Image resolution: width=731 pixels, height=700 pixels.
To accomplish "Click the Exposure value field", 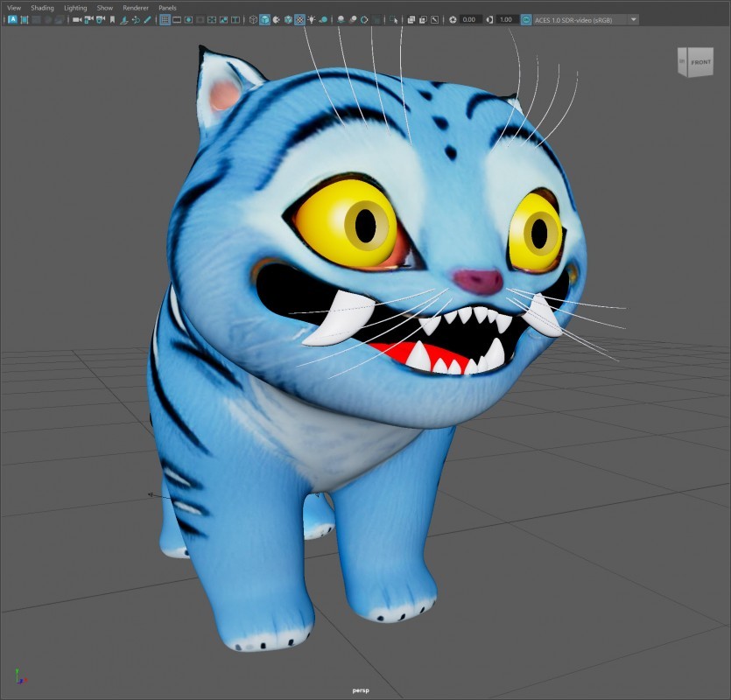I will coord(470,19).
